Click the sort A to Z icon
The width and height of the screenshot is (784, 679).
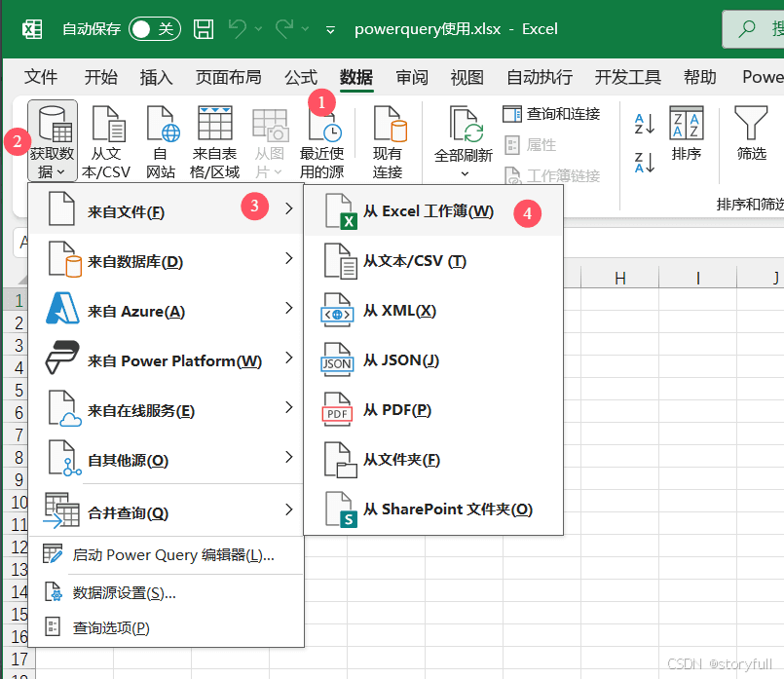point(644,124)
